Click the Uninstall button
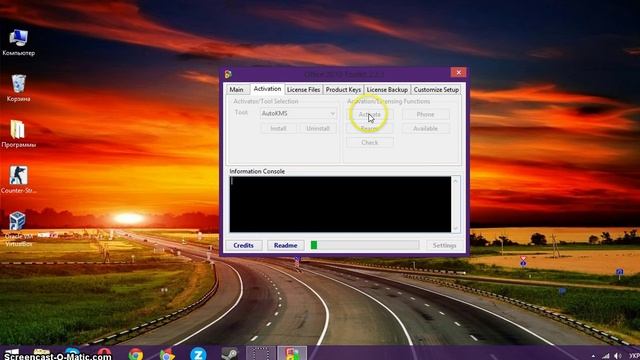Screen dimensions: 640x360 (318, 128)
